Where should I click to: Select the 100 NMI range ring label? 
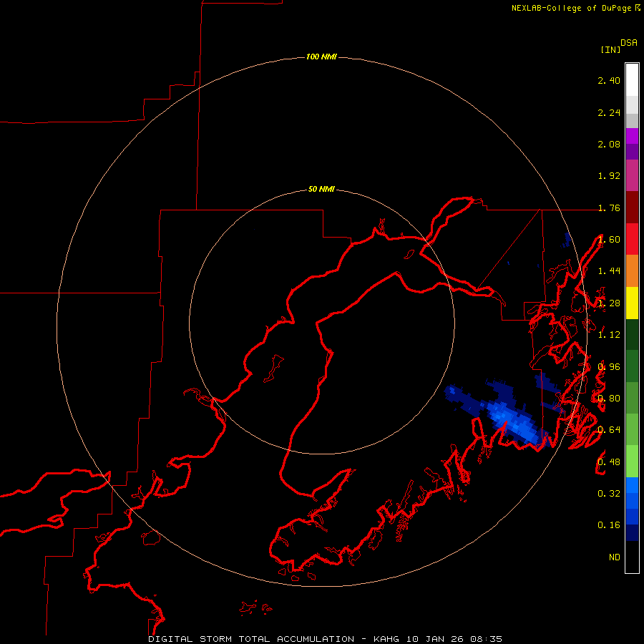tap(321, 57)
